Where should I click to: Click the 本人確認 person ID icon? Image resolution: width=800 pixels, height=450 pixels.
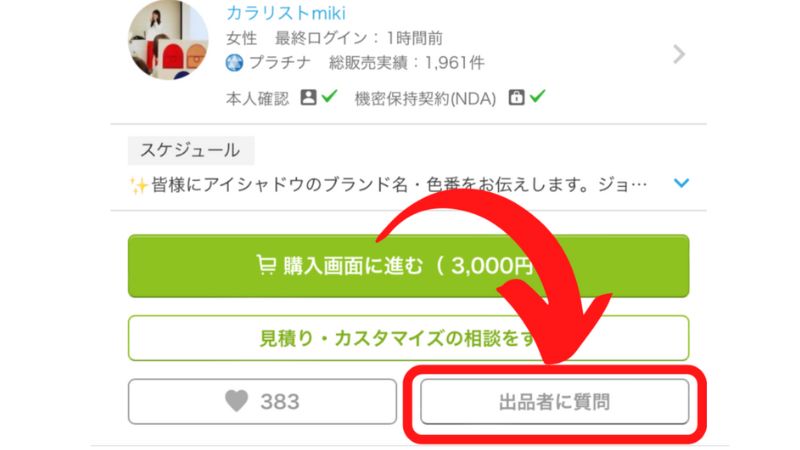point(308,97)
